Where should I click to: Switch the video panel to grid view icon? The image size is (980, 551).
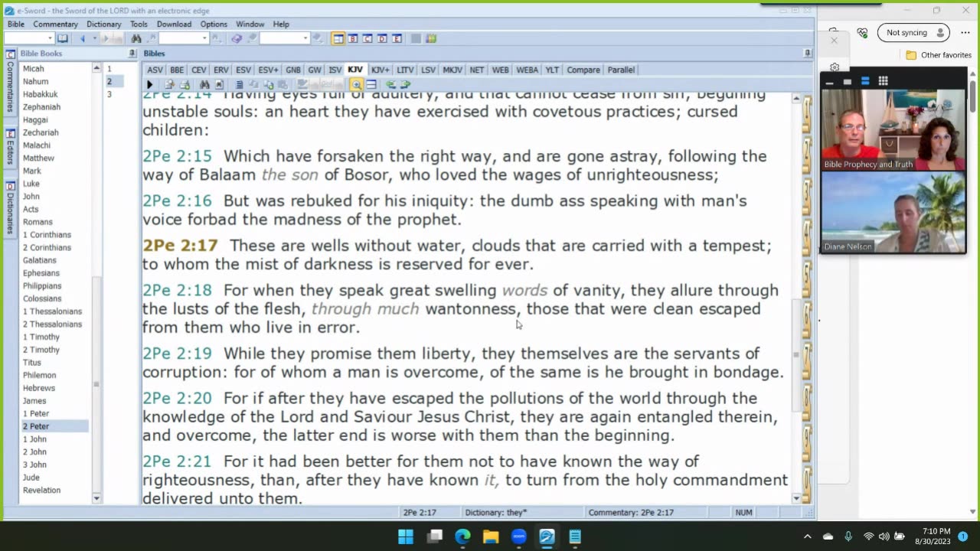883,80
